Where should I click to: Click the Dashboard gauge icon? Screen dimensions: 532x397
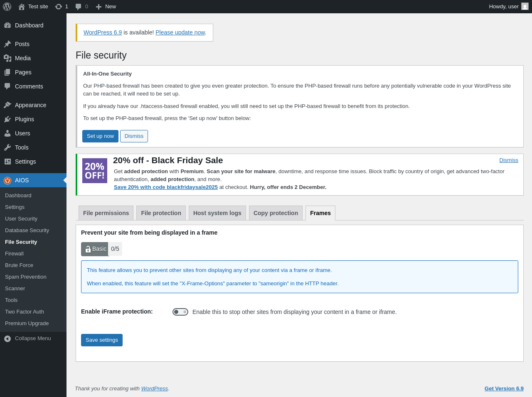(7, 25)
